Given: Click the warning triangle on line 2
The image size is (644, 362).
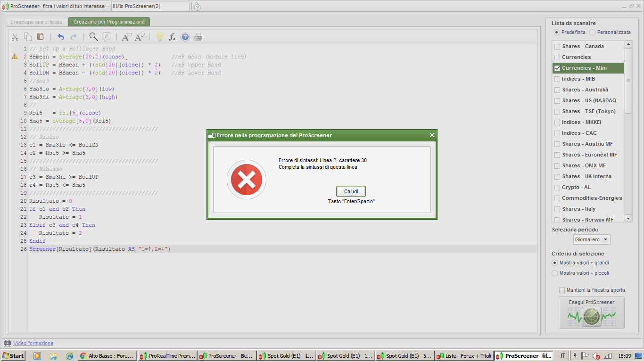Looking at the screenshot, I should [15, 57].
